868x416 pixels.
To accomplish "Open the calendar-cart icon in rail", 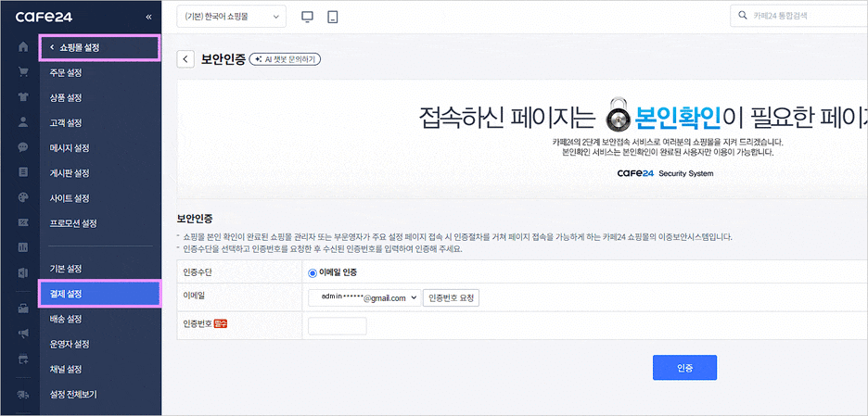I will (x=23, y=359).
